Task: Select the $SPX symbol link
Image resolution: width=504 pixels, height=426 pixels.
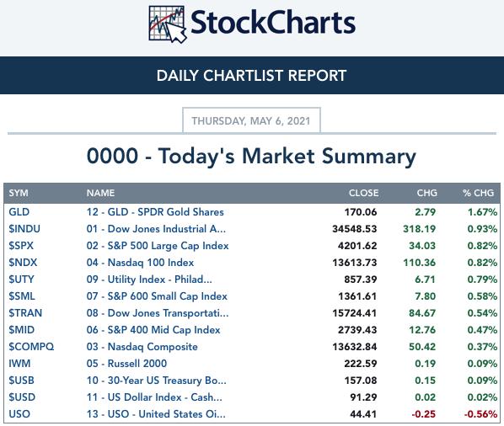Action: (x=21, y=246)
